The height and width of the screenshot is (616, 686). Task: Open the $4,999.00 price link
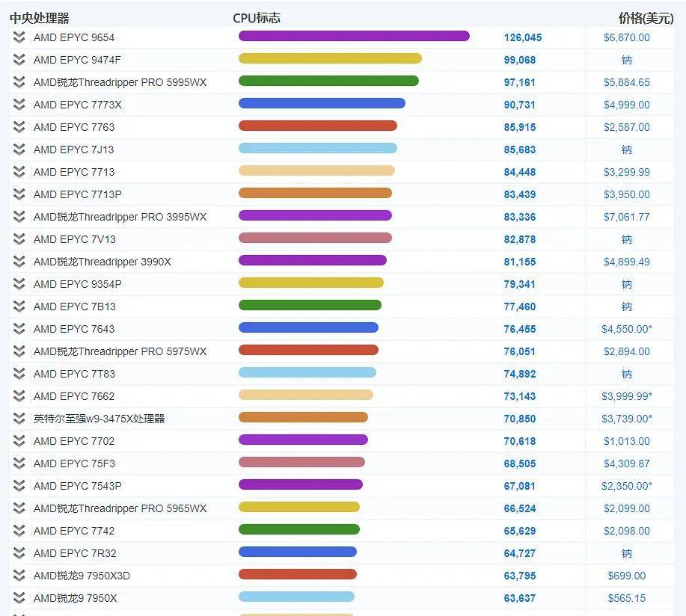626,105
